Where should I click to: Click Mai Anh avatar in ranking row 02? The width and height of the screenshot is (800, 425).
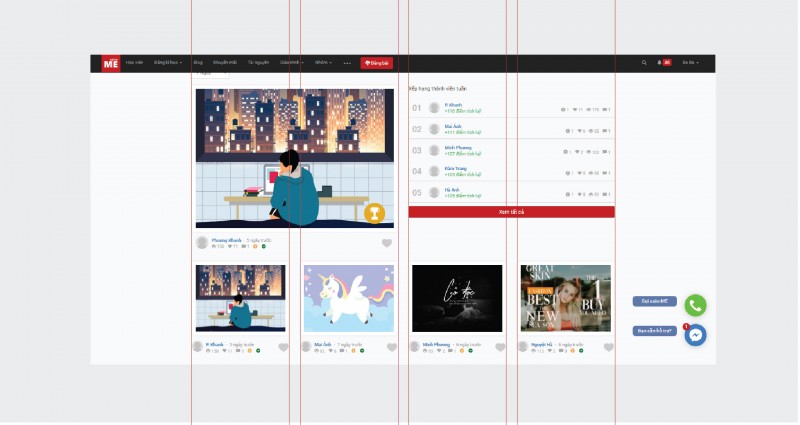click(x=434, y=129)
